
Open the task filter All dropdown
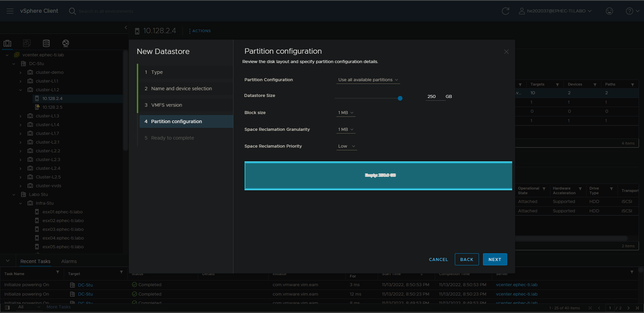click(29, 307)
